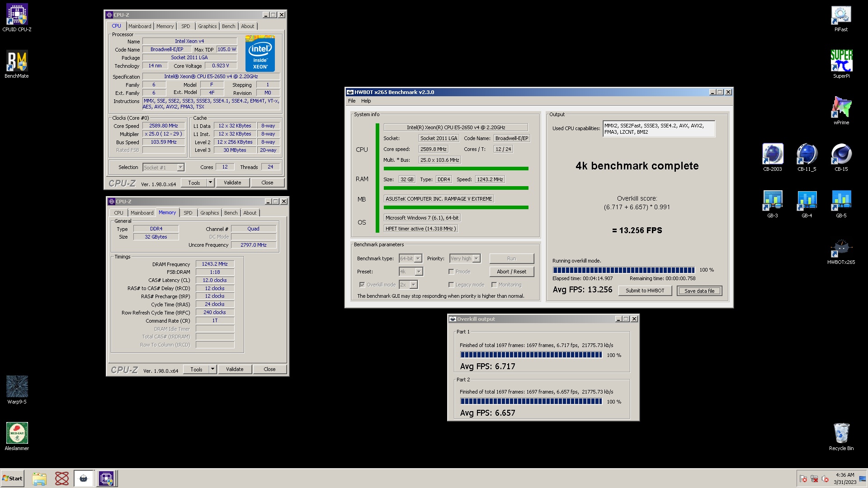This screenshot has height=488, width=868.
Task: Toggle the Pmode checkbox
Action: pos(451,272)
